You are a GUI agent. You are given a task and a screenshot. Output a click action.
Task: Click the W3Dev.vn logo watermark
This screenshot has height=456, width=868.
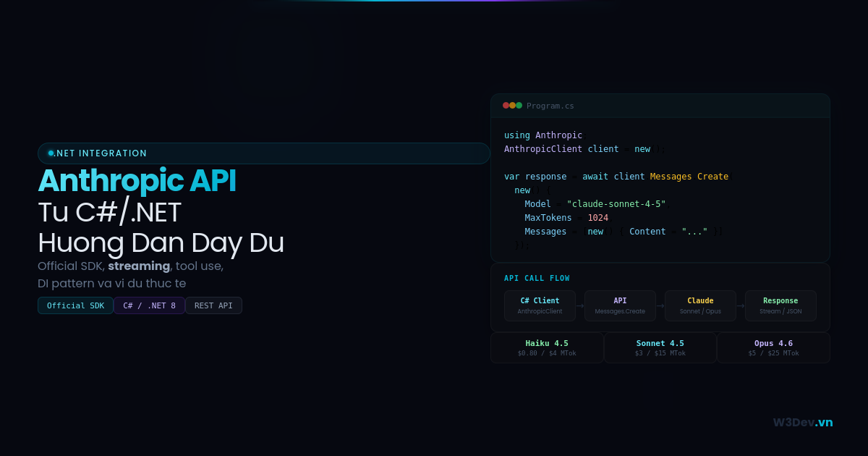[803, 423]
